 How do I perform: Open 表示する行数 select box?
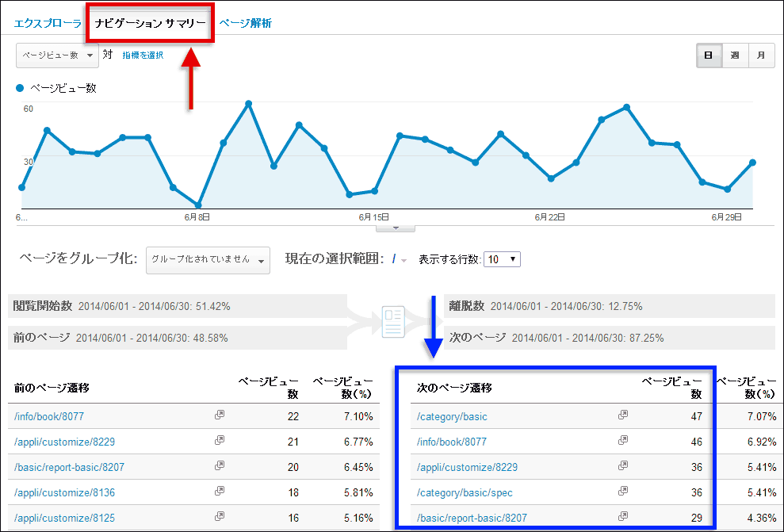(502, 259)
